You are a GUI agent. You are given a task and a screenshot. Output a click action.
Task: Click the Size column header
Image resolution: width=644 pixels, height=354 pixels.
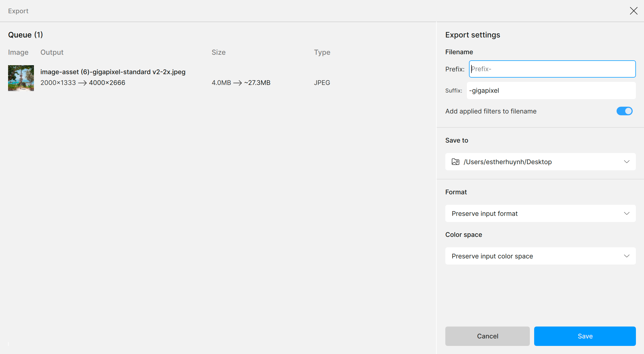click(218, 52)
